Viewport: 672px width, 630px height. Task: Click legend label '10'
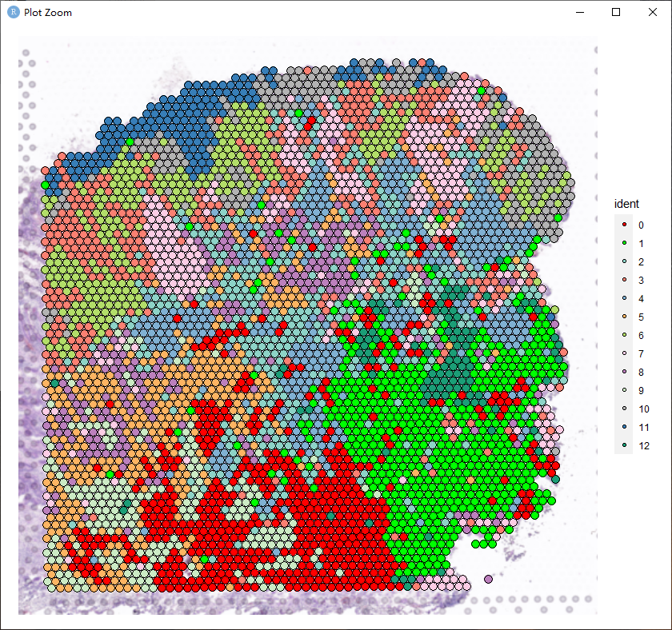pyautogui.click(x=644, y=409)
